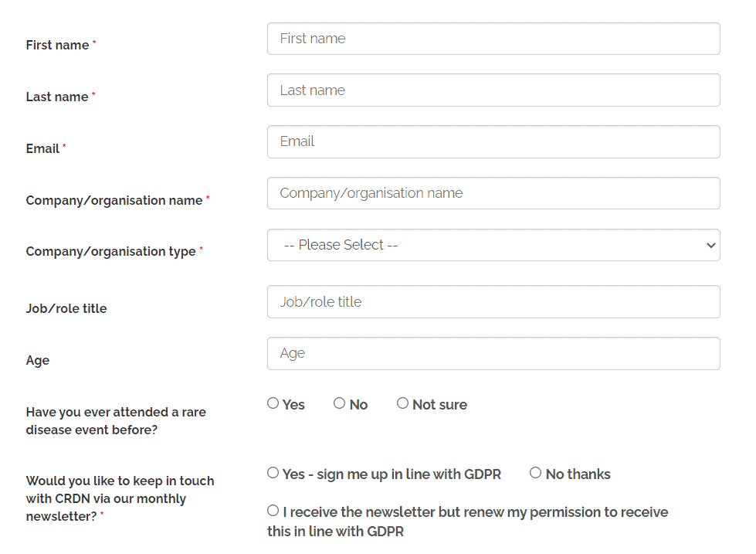Click the Email input field

[493, 141]
